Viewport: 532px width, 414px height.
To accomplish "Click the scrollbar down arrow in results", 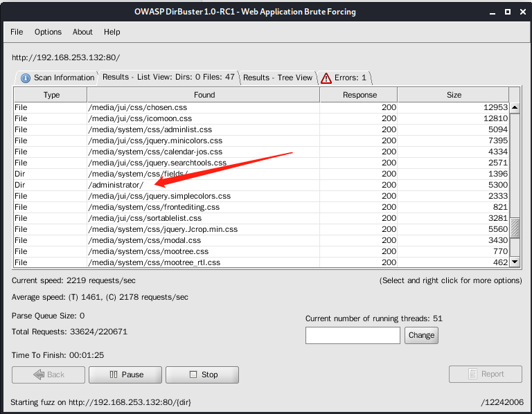I will (x=515, y=262).
